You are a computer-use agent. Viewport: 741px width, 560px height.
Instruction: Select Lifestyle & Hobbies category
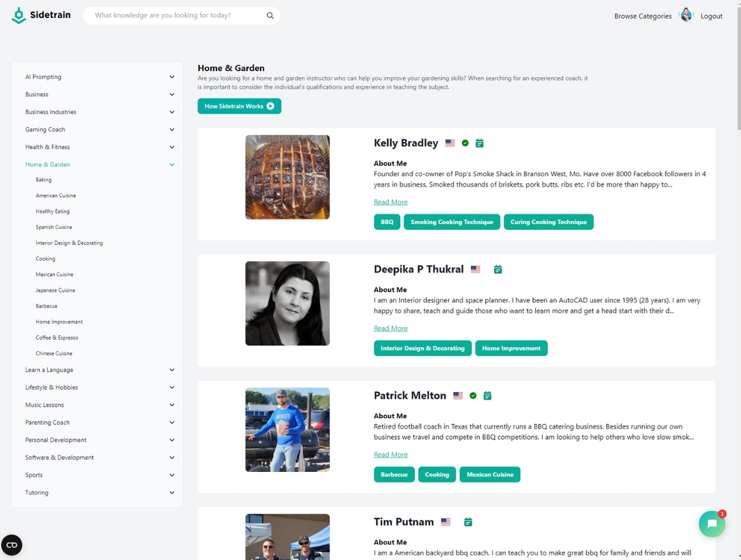51,387
